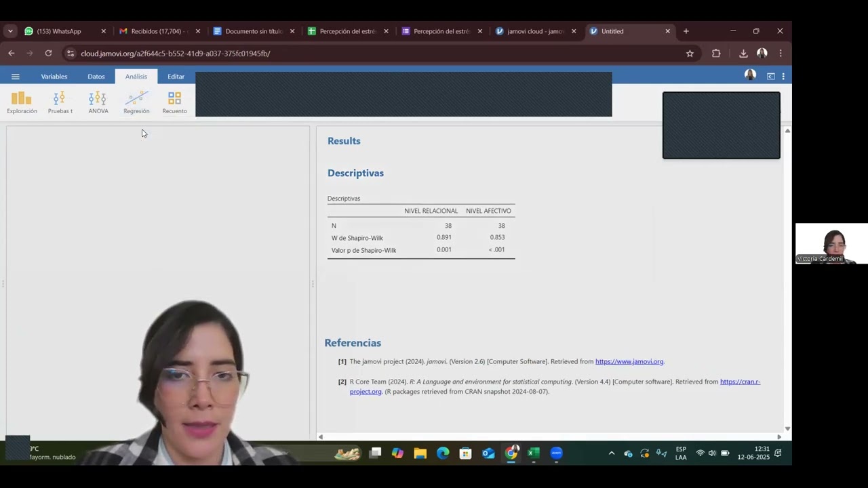Open File Explorer from taskbar
The height and width of the screenshot is (488, 868).
(420, 453)
